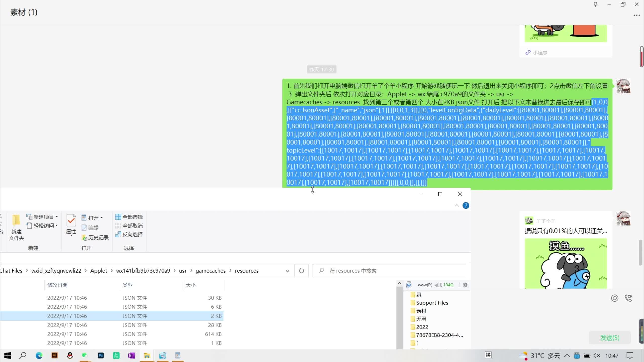644x362 pixels.
Task: Click the file list scroll up arrow
Action: (399, 283)
